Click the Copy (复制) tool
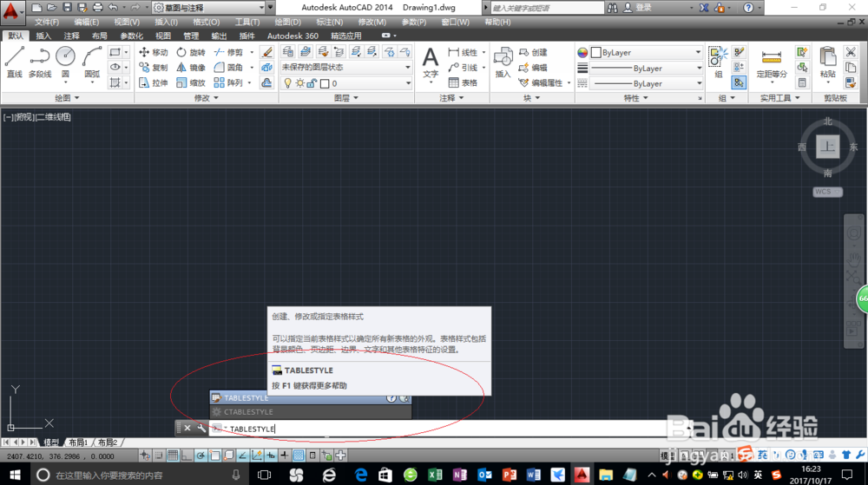Viewport: 868px width, 485px height. coord(154,68)
